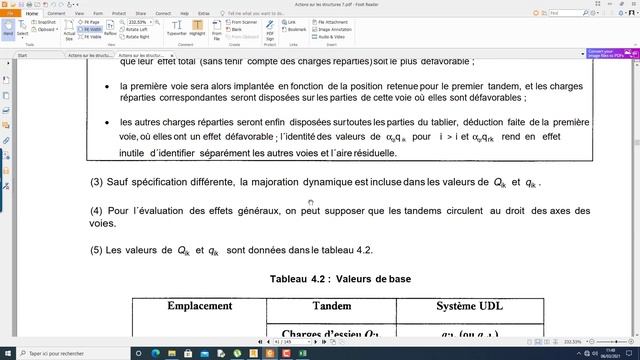
Task: Switch to the Comment ribbon tab
Action: tap(56, 13)
